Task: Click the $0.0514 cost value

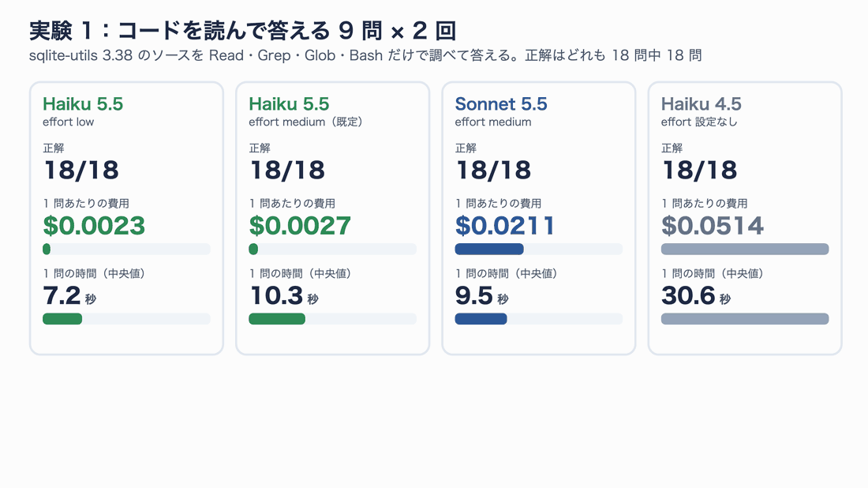Action: [713, 226]
